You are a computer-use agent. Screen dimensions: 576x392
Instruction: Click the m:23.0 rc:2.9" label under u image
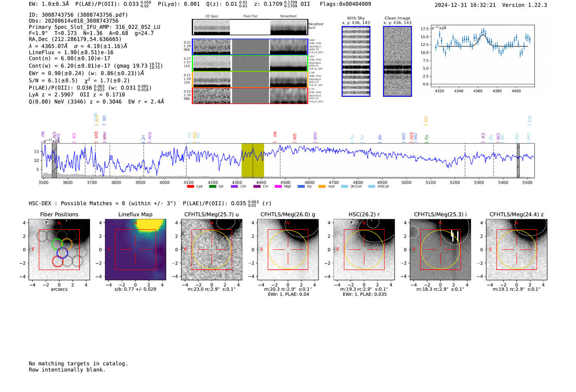coord(211,289)
